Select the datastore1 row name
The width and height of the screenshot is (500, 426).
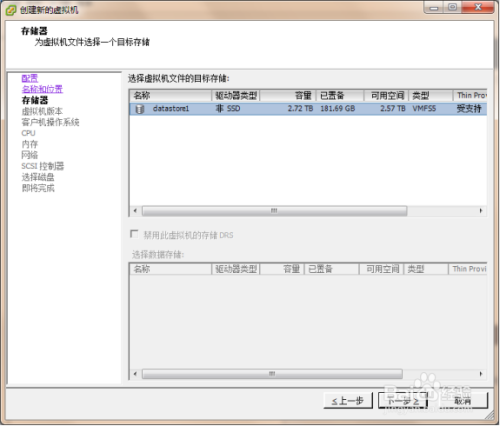(x=171, y=109)
